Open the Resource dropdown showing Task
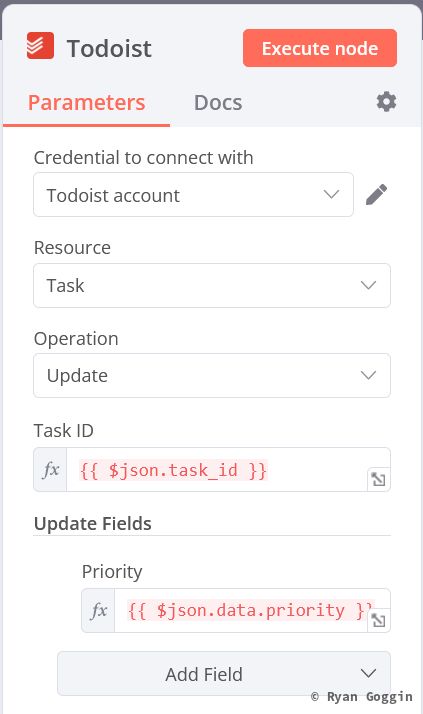This screenshot has height=714, width=423. 212,286
